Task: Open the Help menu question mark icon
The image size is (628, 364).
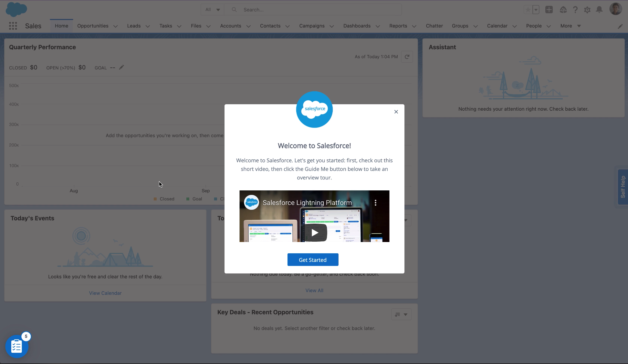Action: (x=575, y=10)
